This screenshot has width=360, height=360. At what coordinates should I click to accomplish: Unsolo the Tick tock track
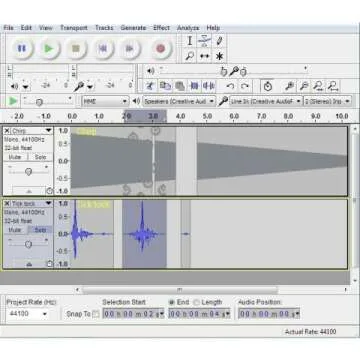(40, 230)
